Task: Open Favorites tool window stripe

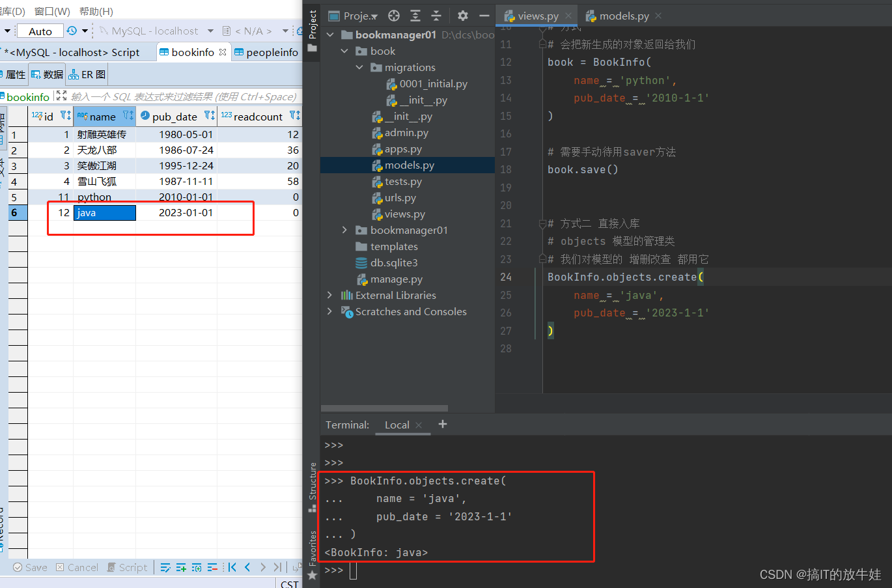Action: click(x=313, y=555)
